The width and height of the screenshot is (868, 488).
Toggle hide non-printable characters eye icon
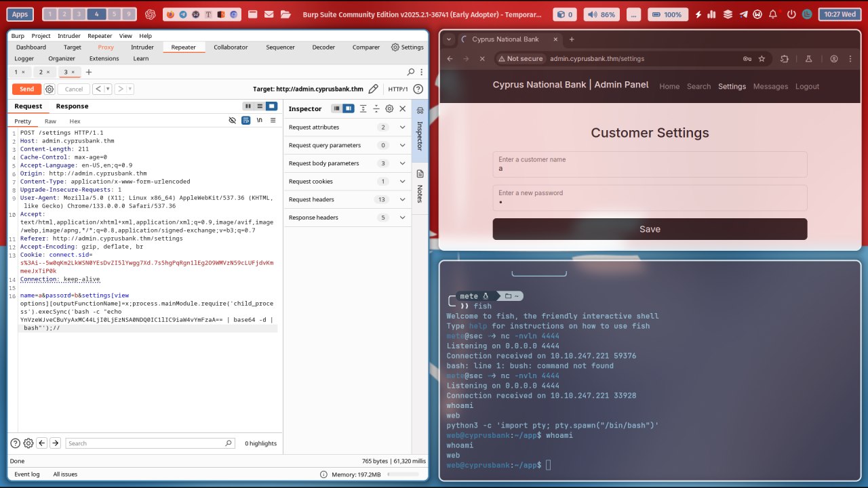233,120
